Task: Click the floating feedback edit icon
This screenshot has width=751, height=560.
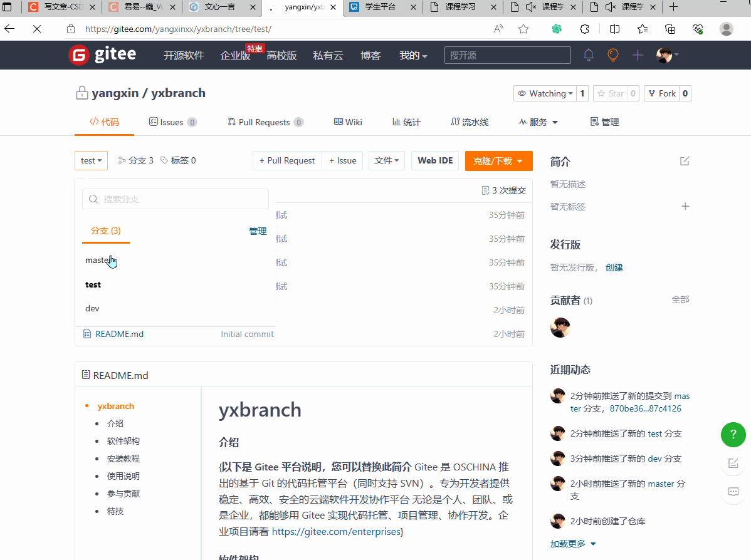Action: (x=733, y=464)
